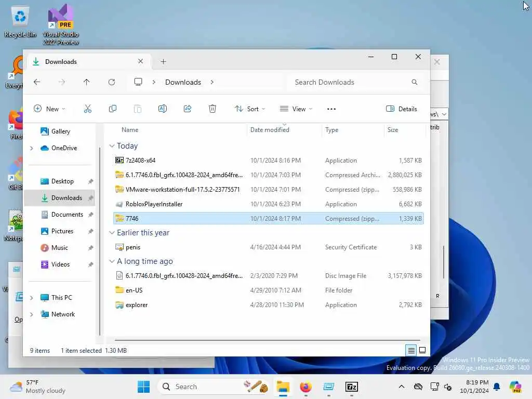Switch to large thumbnails view icon
The image size is (532, 399).
tap(422, 350)
